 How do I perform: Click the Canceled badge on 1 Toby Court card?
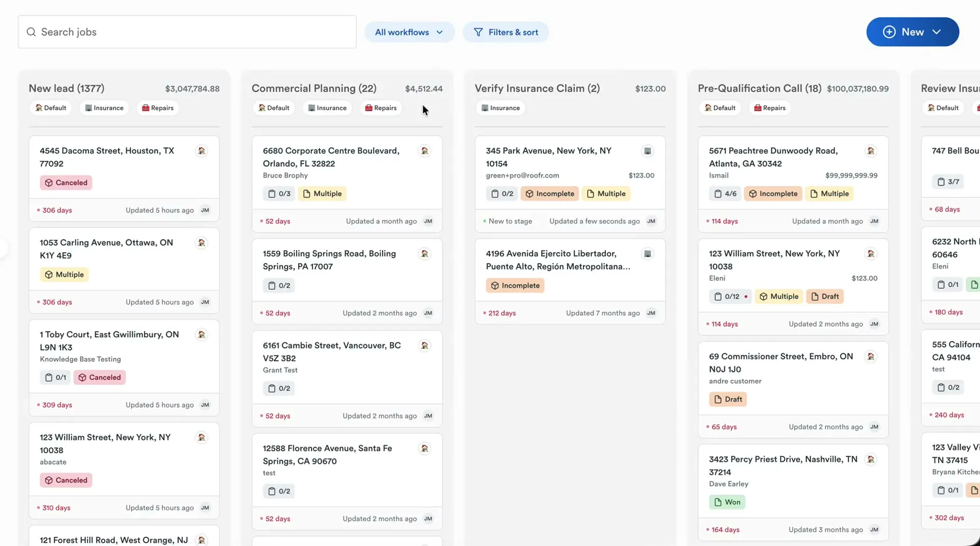100,378
